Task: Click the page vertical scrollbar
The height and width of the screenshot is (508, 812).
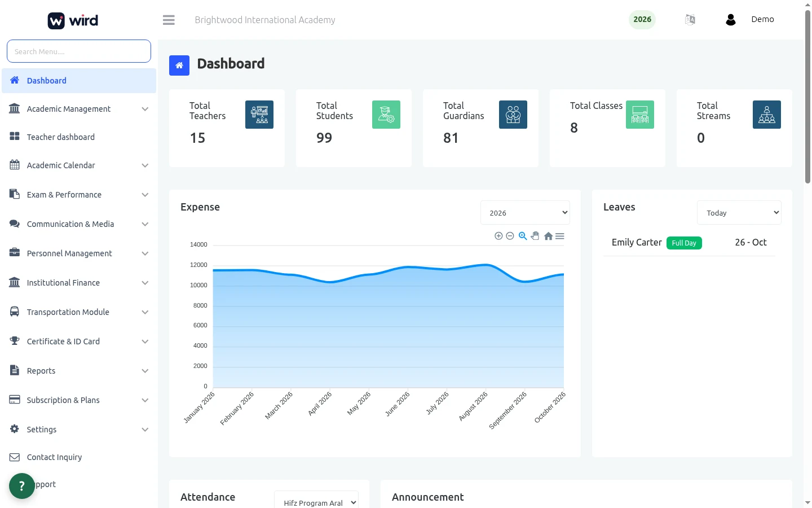Action: point(807,96)
